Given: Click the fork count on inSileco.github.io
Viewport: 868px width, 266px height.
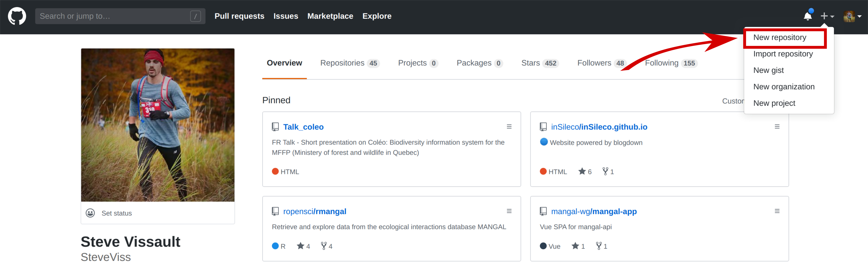Looking at the screenshot, I should [x=608, y=172].
